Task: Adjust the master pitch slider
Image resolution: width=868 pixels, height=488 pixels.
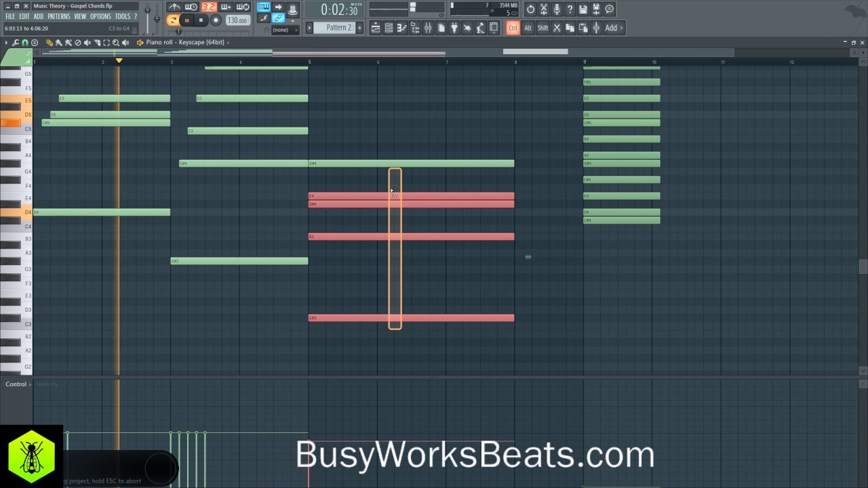Action: click(x=157, y=17)
